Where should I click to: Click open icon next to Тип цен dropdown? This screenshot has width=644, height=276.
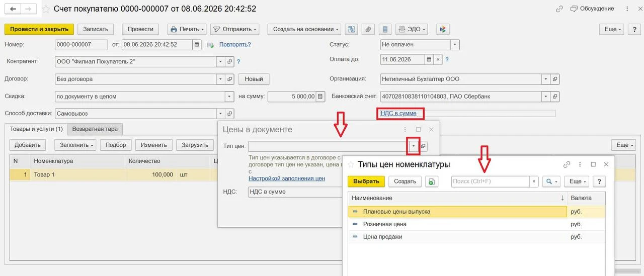click(x=423, y=146)
